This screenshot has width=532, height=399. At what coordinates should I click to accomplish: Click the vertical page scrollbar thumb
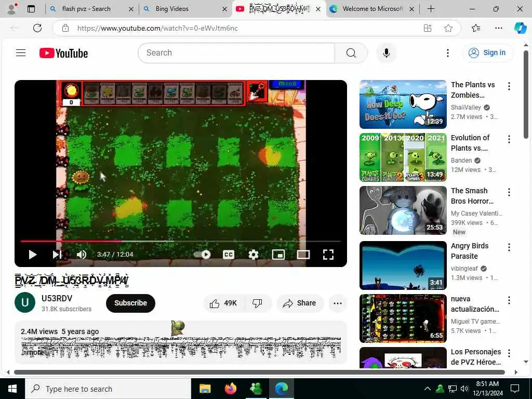pos(526,95)
